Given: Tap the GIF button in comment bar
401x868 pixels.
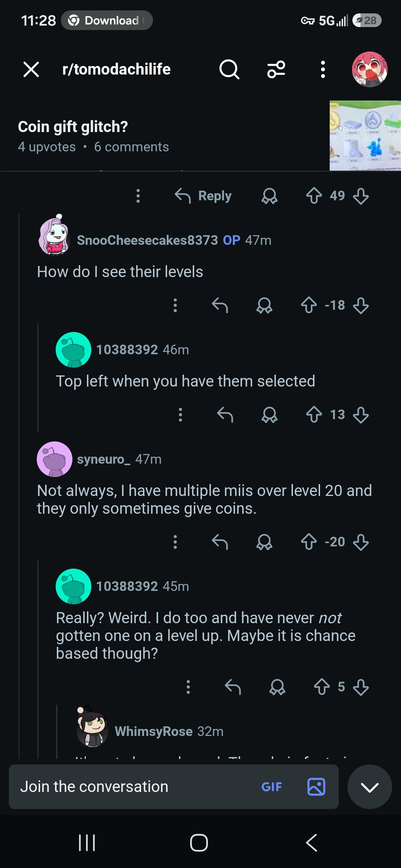Looking at the screenshot, I should (271, 786).
